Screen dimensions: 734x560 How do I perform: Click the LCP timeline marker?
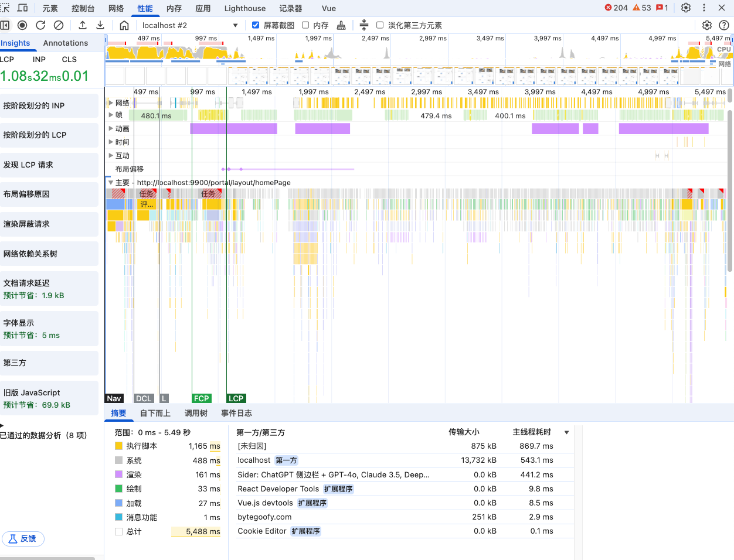[x=236, y=398]
